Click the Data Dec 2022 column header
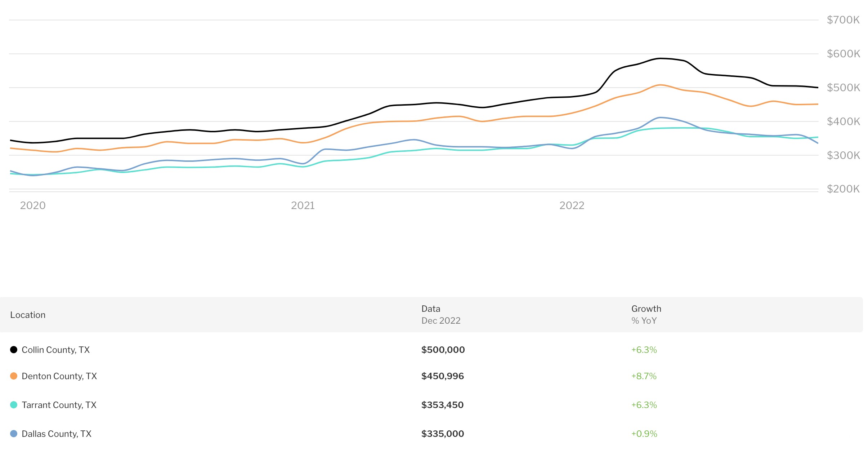This screenshot has width=868, height=452. pyautogui.click(x=440, y=315)
